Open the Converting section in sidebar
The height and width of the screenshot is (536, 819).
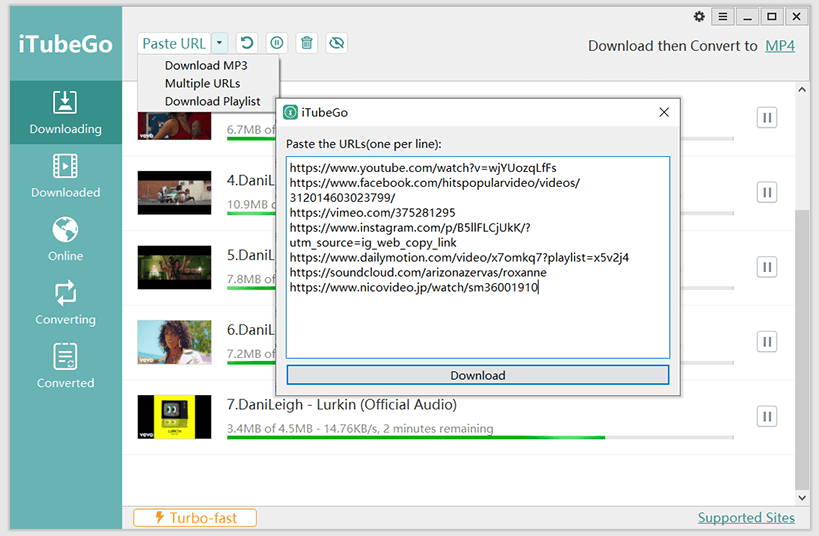tap(65, 303)
